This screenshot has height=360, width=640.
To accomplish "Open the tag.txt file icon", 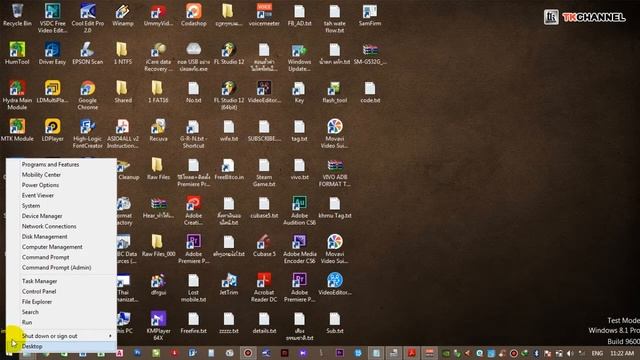I will pyautogui.click(x=299, y=130).
